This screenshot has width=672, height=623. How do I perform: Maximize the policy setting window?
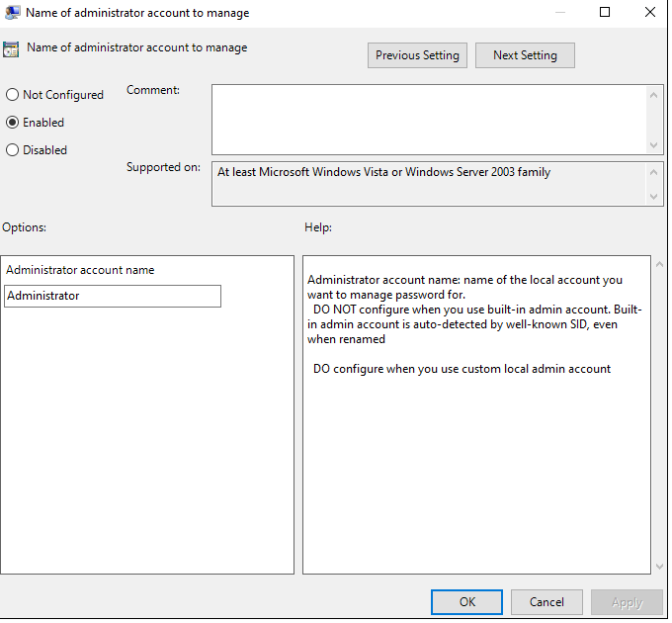605,13
